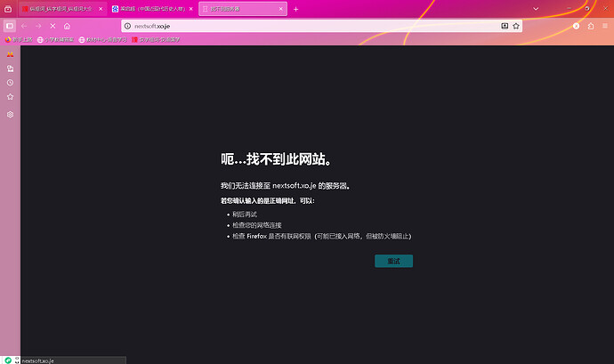Screen dimensions: 614x364
Task: Click the text line containing 'nextsoft.xo.je 的服务器'
Action: (286, 186)
